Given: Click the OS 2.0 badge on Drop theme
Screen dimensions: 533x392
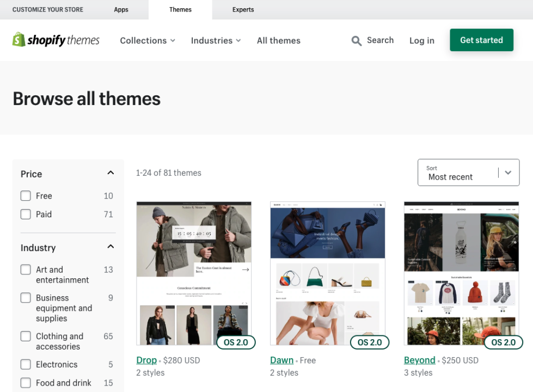Looking at the screenshot, I should click(236, 342).
